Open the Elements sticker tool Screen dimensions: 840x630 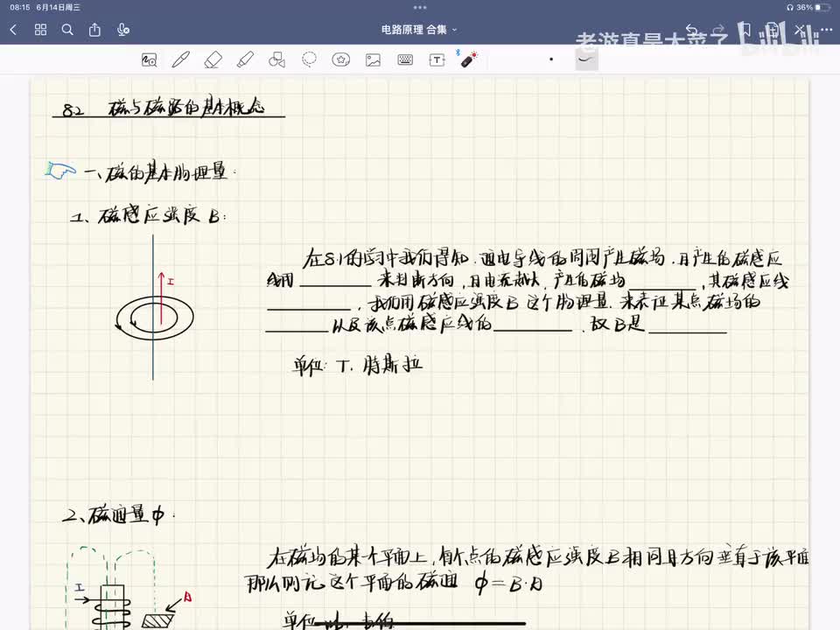pos(340,59)
